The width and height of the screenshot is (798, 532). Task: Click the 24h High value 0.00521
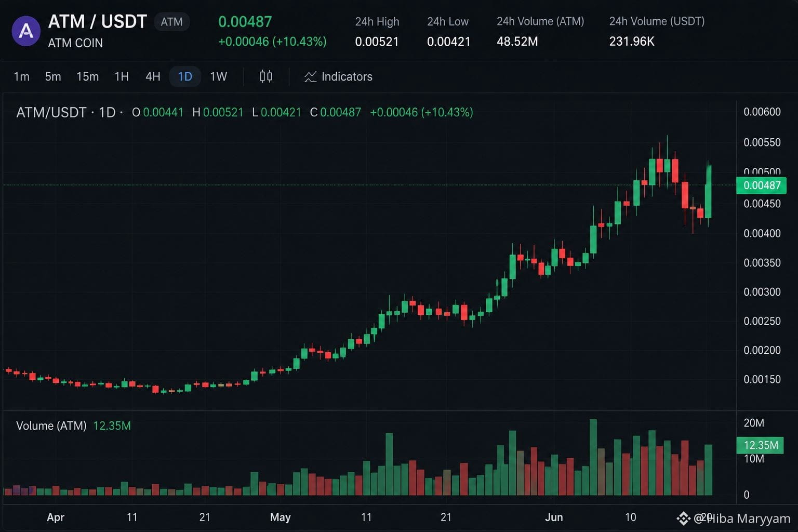point(377,42)
